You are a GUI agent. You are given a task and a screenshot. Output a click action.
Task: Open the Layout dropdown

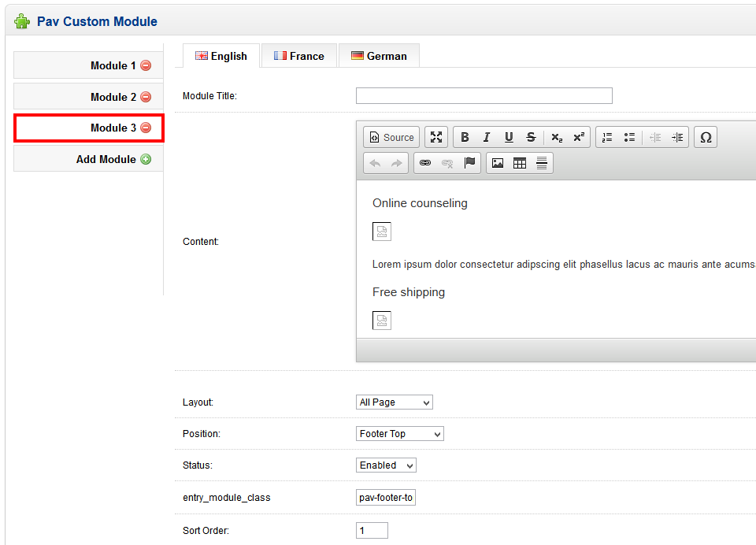point(394,402)
